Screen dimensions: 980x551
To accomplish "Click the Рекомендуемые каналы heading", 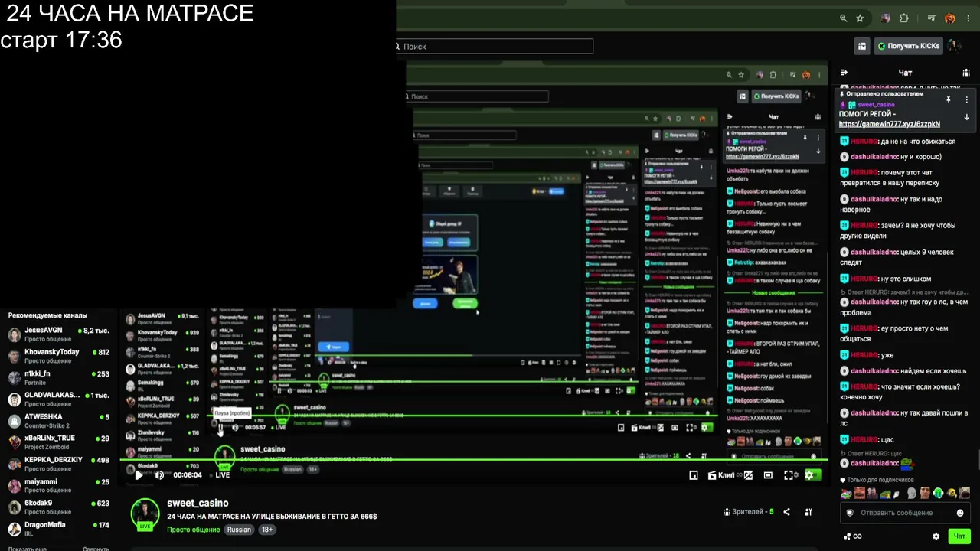I will pos(47,315).
